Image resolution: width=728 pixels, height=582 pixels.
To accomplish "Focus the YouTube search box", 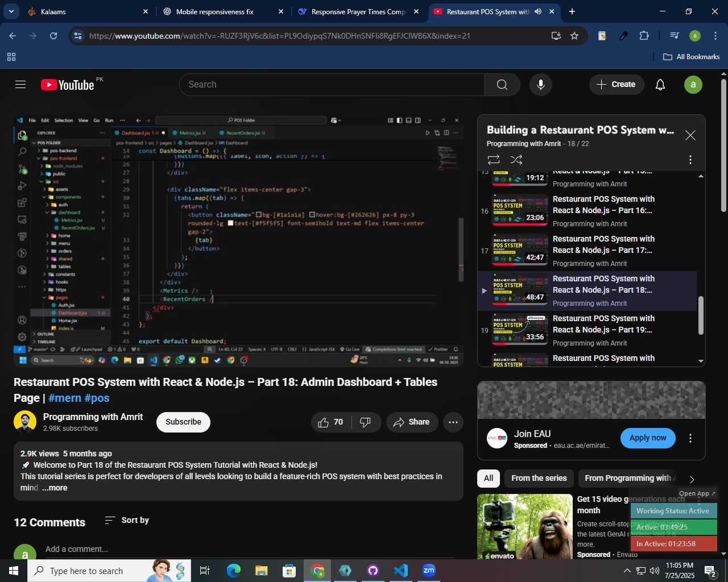I will 332,85.
